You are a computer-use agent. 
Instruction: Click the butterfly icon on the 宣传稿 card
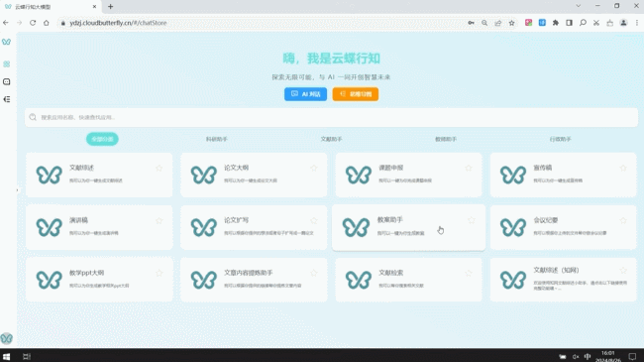point(513,175)
